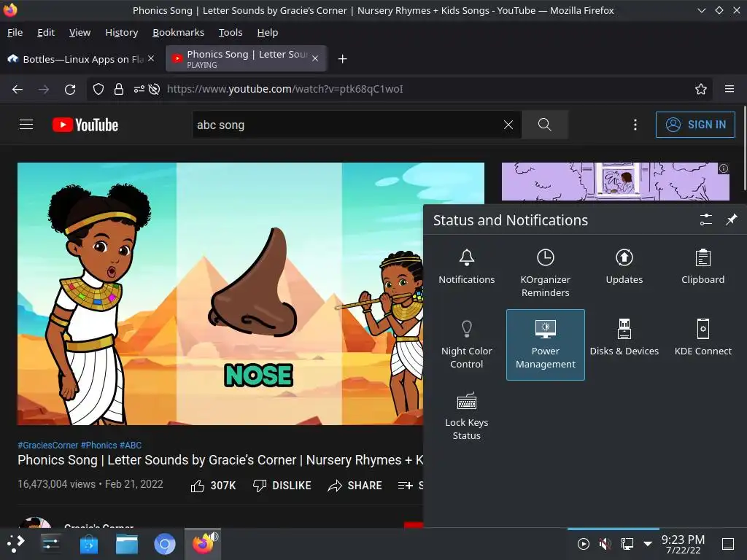This screenshot has width=747, height=560.
Task: Open Lock Keys Status applet
Action: pos(466,416)
